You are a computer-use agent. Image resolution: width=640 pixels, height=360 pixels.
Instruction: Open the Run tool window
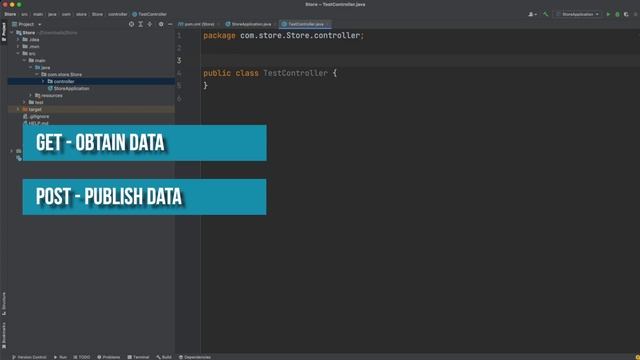point(60,357)
